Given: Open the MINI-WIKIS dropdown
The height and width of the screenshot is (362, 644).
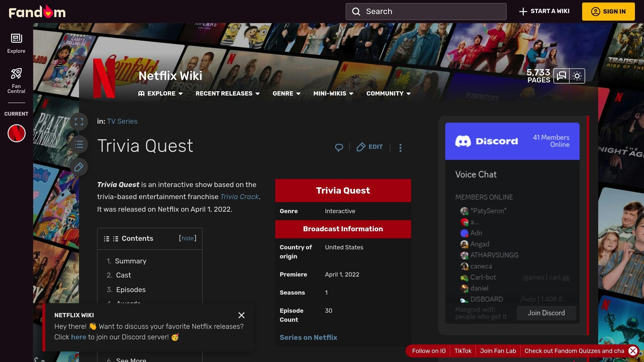Looking at the screenshot, I should (333, 94).
